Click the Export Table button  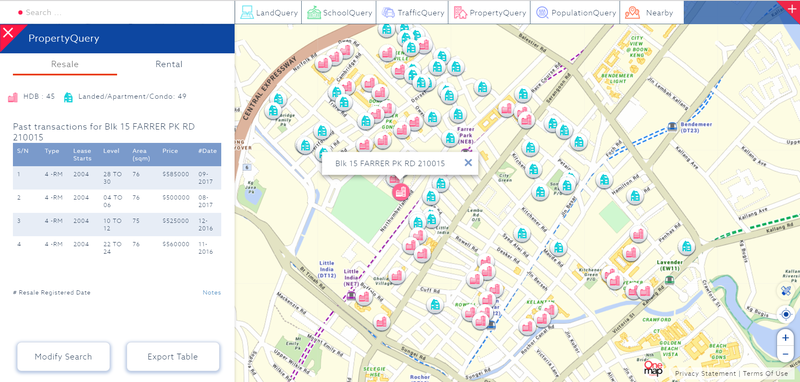point(172,356)
